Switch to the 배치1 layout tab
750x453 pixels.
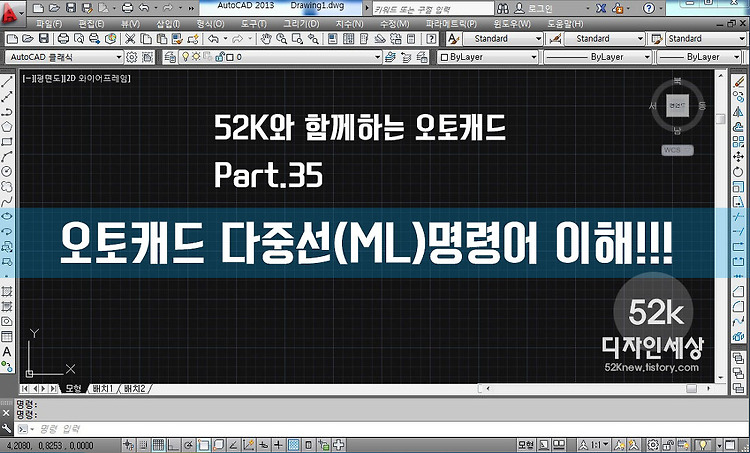[102, 389]
